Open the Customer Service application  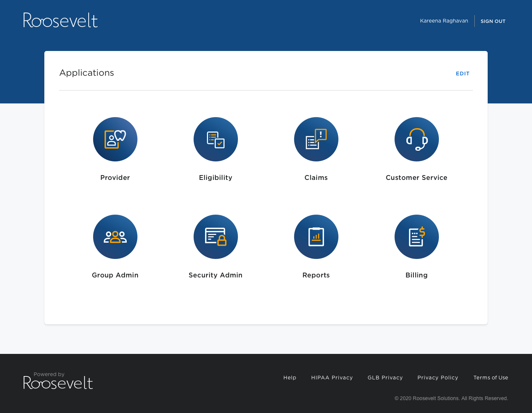(416, 139)
